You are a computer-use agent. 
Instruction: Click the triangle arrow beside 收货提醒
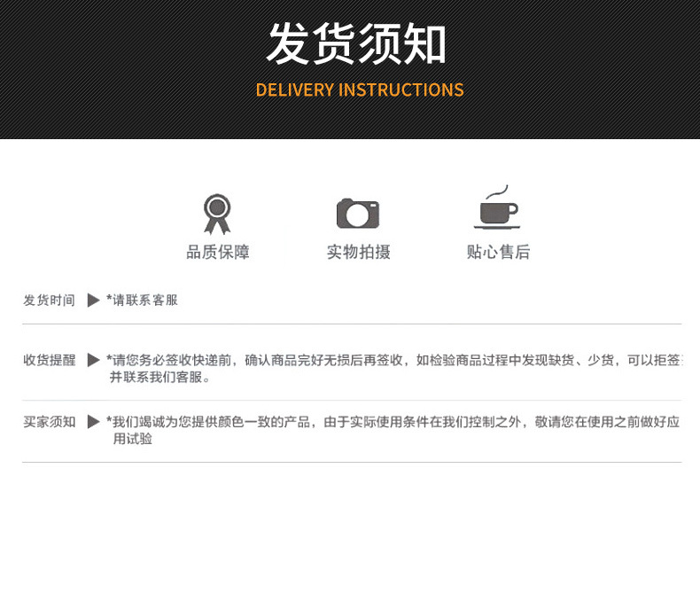tap(93, 360)
